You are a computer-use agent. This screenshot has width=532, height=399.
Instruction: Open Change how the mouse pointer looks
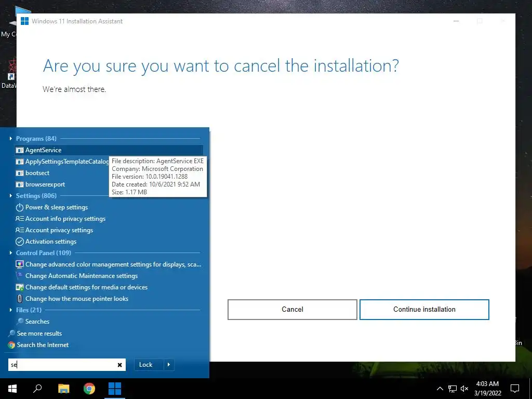[77, 299]
